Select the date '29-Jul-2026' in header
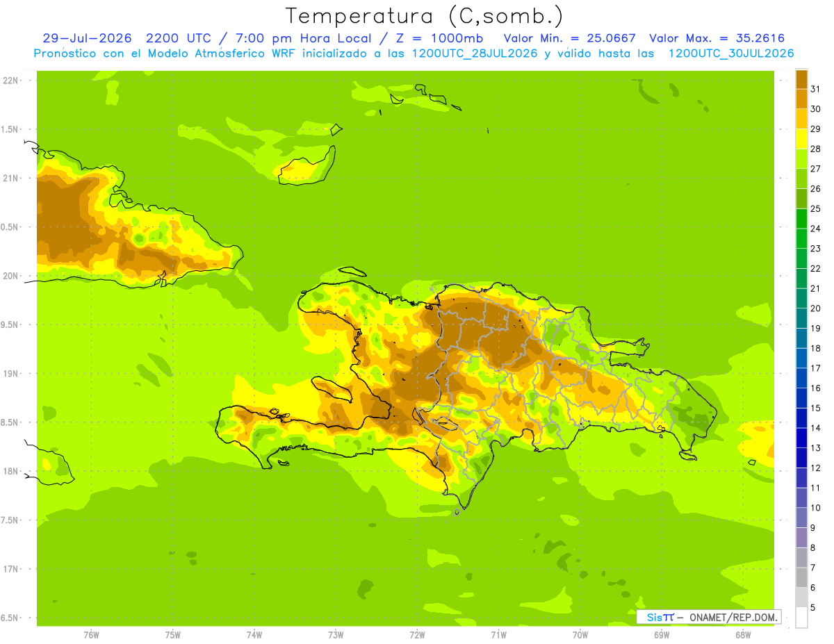The width and height of the screenshot is (834, 644). click(x=88, y=38)
